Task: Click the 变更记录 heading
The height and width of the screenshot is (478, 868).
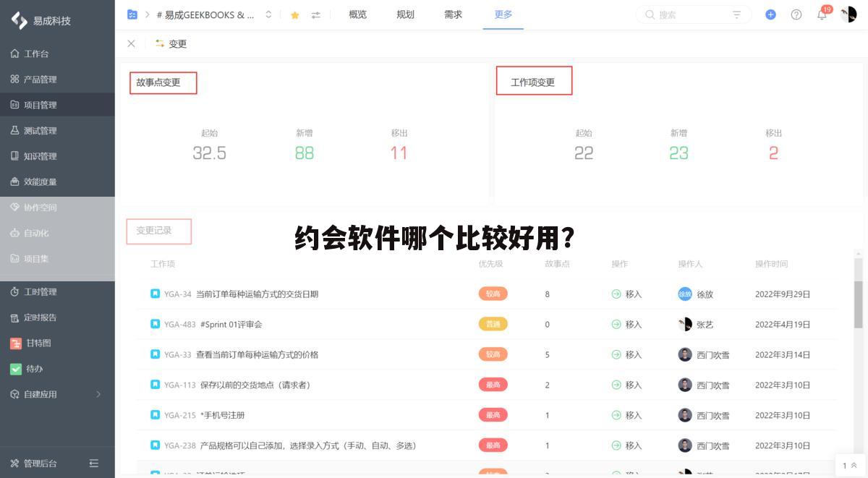Action: click(154, 231)
